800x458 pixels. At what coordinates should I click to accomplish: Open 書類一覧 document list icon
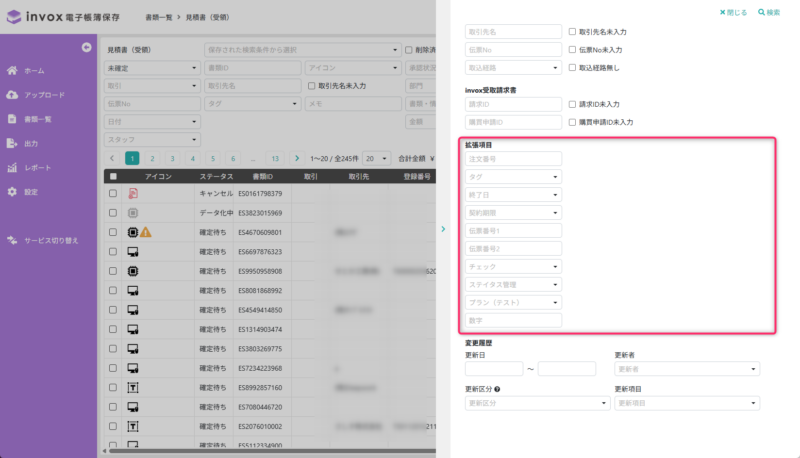click(x=12, y=119)
